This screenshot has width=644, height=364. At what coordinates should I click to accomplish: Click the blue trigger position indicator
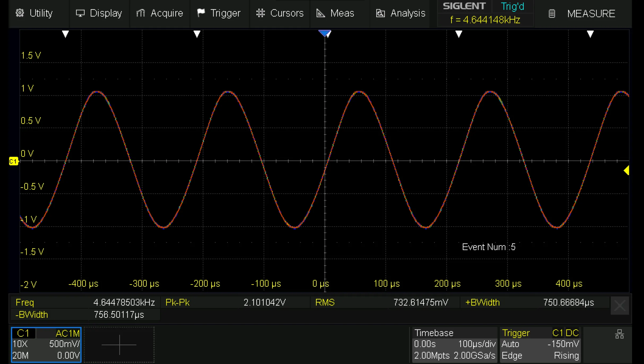tap(325, 33)
